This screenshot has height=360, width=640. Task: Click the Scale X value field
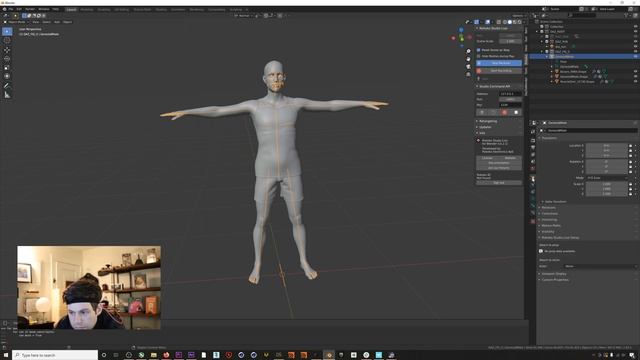607,184
